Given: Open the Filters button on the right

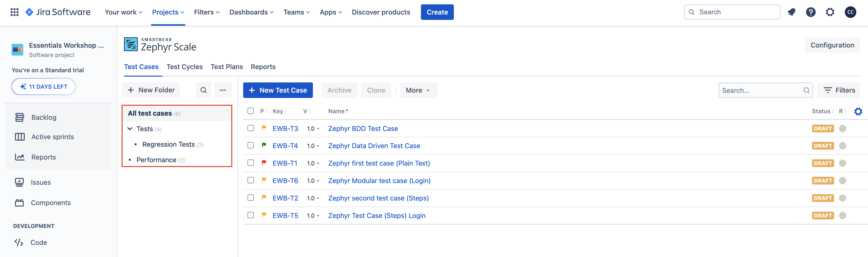Looking at the screenshot, I should [839, 90].
